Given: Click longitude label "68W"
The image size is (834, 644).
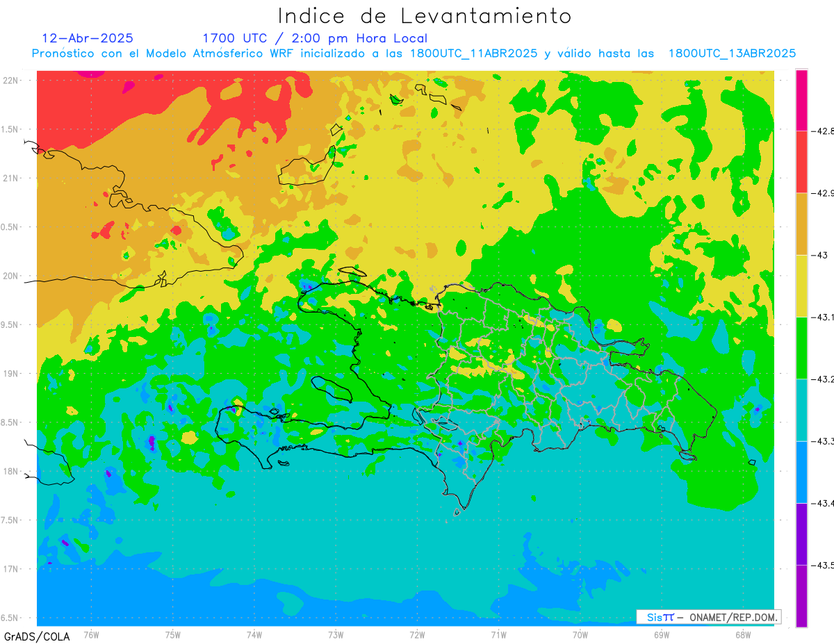Looking at the screenshot, I should (x=743, y=634).
